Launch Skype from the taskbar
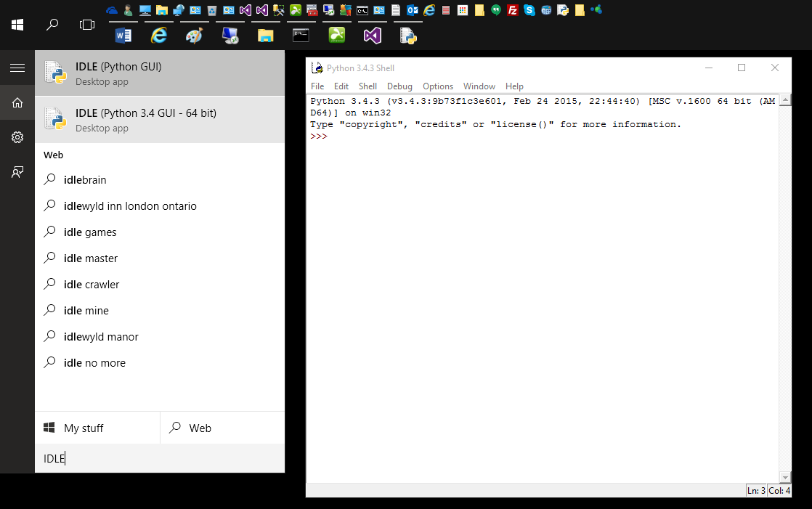 529,10
